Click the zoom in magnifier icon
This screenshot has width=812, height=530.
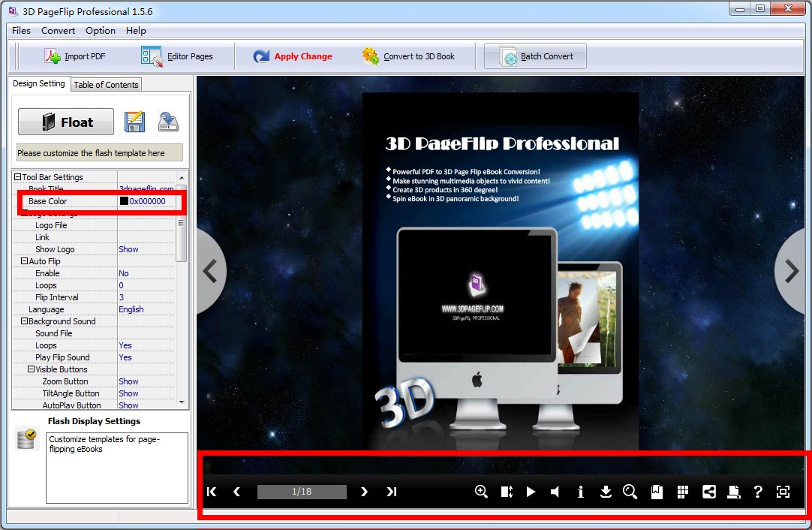point(481,492)
